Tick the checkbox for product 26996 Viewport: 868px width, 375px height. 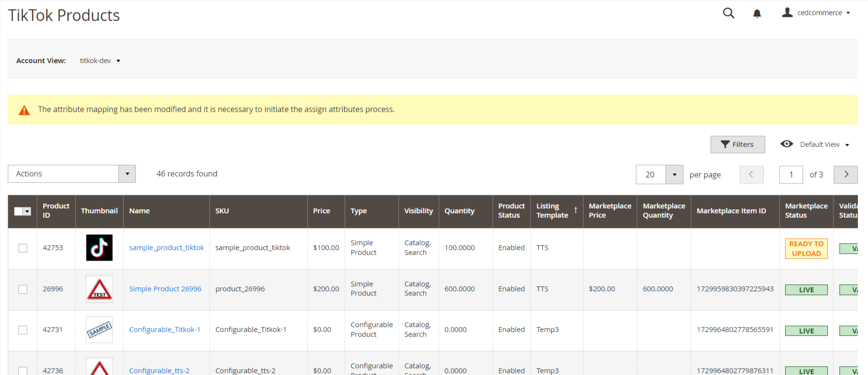pos(23,289)
